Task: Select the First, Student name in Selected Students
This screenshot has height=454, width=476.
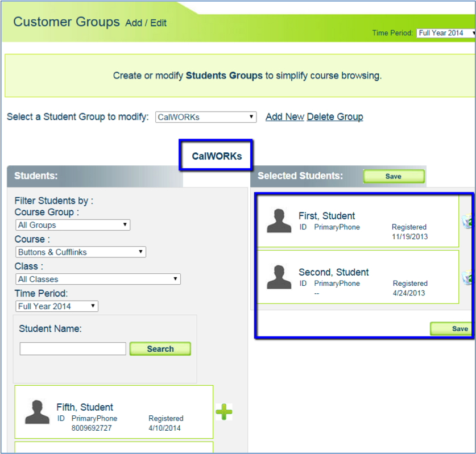Action: [326, 216]
